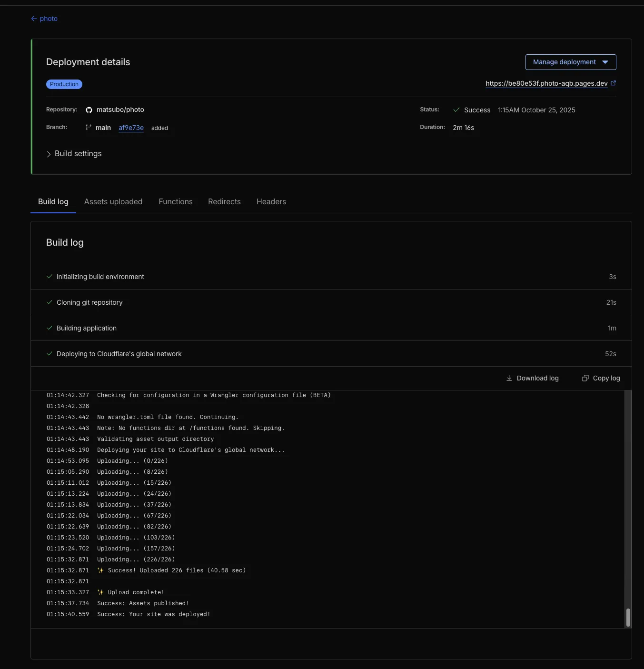Click the Production badge

point(64,84)
